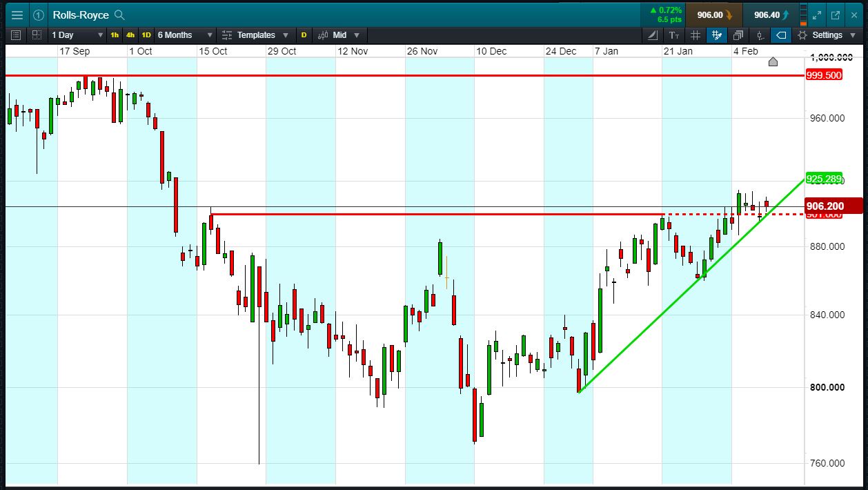This screenshot has width=868, height=490.
Task: Pop out chart into new window
Action: click(836, 14)
